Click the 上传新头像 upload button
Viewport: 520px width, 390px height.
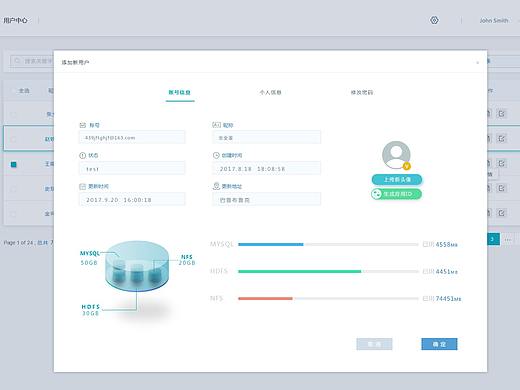397,180
